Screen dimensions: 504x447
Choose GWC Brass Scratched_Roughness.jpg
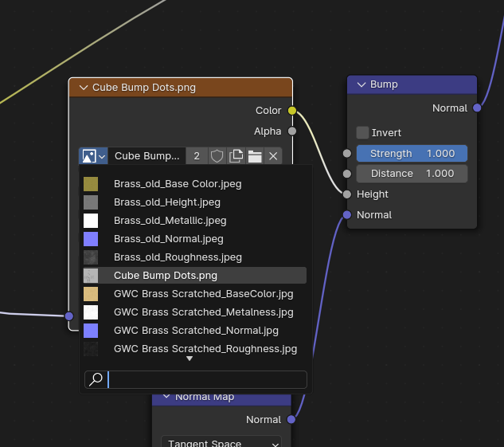tap(195, 349)
